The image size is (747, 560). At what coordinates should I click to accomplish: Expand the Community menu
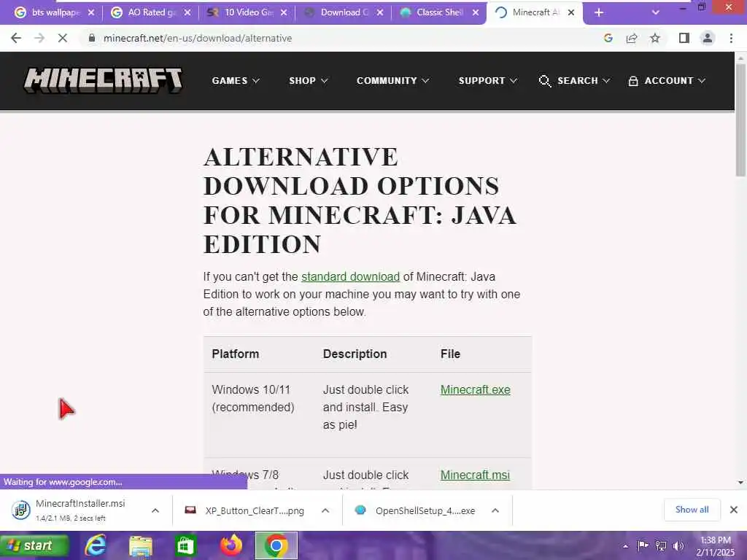(392, 80)
